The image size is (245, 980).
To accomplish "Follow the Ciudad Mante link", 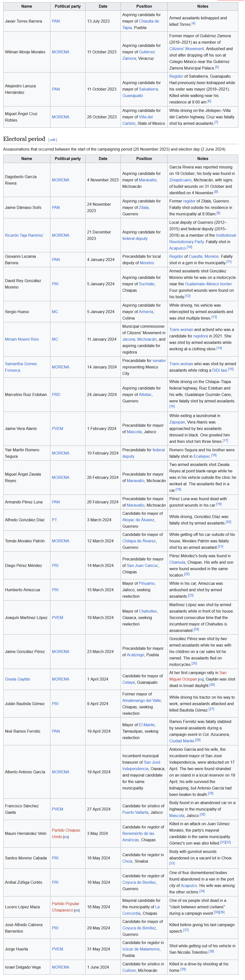I will click(x=182, y=741).
